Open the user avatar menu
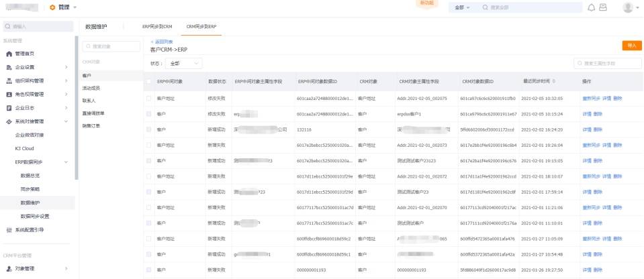644x279 pixels. [x=628, y=7]
